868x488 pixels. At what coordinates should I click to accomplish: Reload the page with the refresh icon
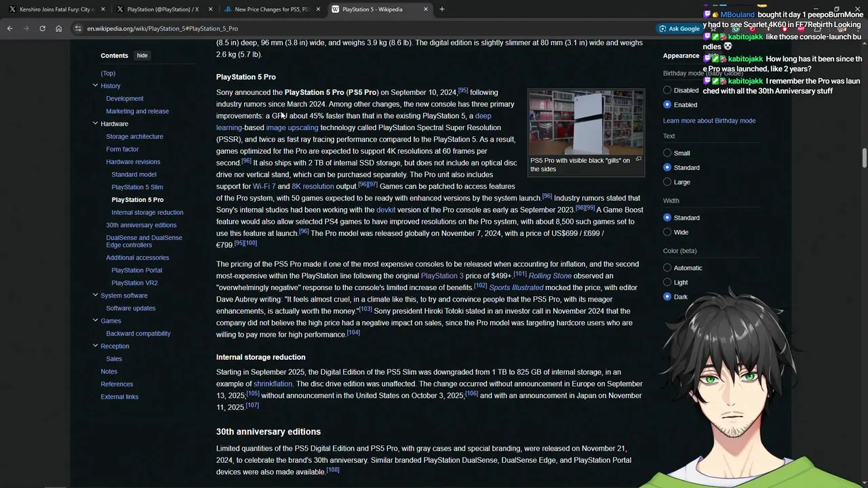click(42, 28)
